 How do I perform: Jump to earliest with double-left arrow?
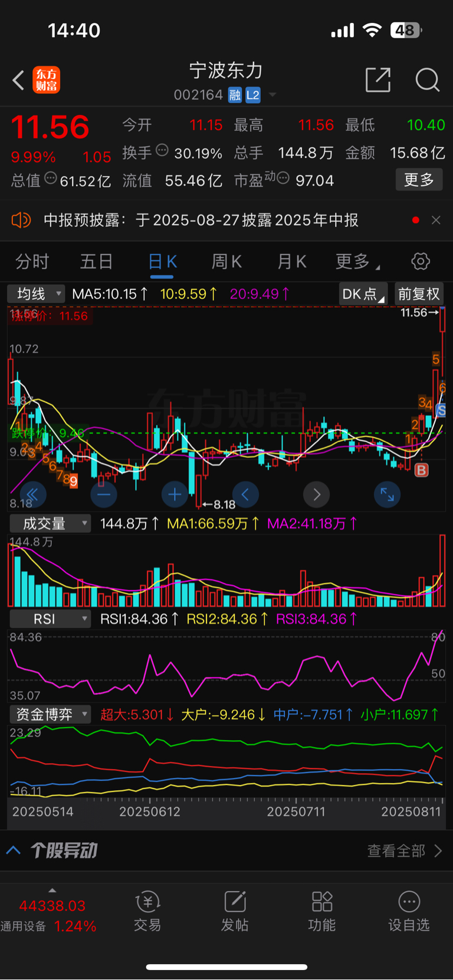click(33, 494)
